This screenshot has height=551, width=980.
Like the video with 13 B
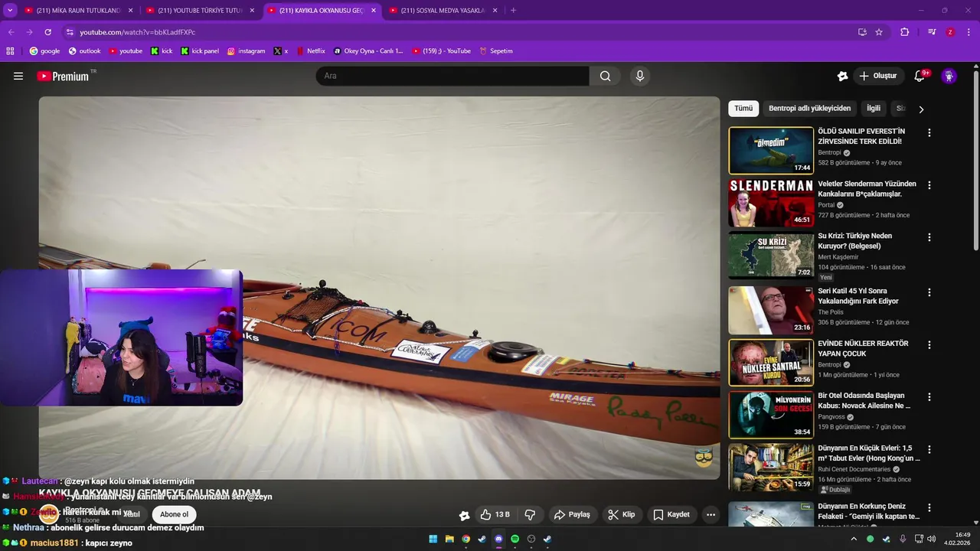click(x=495, y=514)
